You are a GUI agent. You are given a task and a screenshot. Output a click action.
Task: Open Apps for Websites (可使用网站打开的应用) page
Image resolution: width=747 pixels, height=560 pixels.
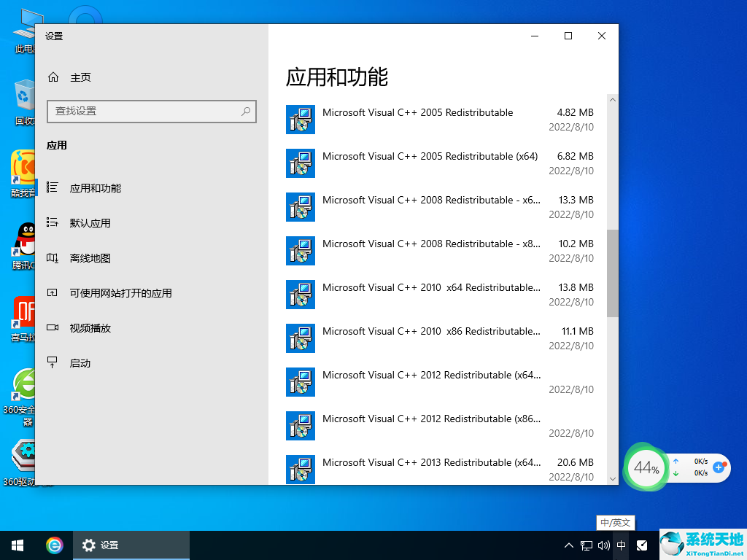pyautogui.click(x=120, y=293)
